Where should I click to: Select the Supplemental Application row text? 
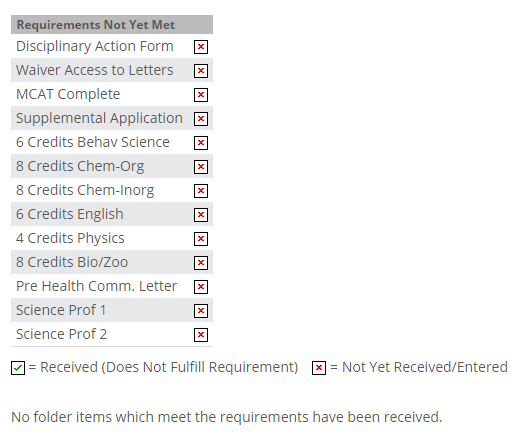point(99,119)
